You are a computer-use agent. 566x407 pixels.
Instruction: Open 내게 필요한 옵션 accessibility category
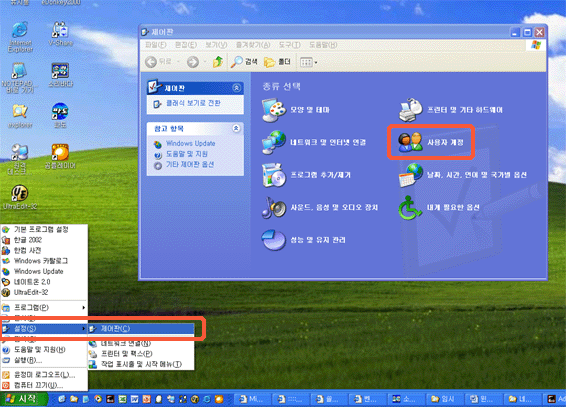pyautogui.click(x=439, y=207)
